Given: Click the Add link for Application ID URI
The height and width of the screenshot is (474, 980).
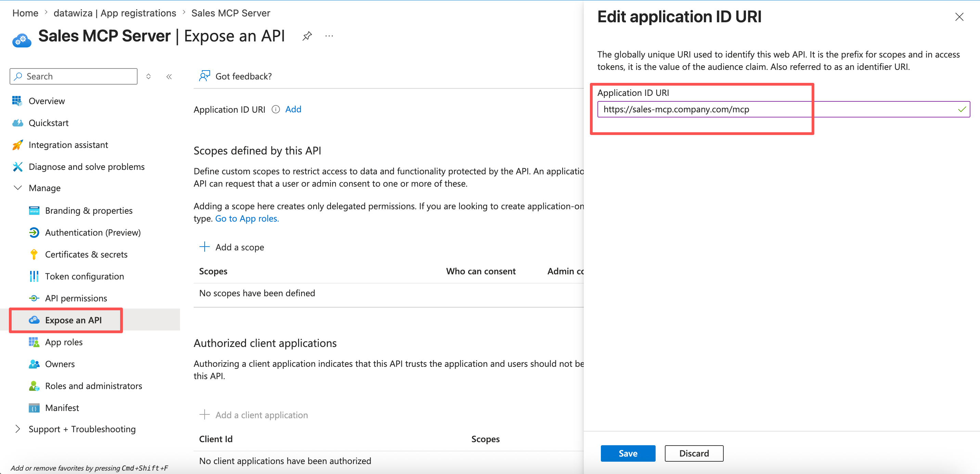Looking at the screenshot, I should pyautogui.click(x=293, y=109).
